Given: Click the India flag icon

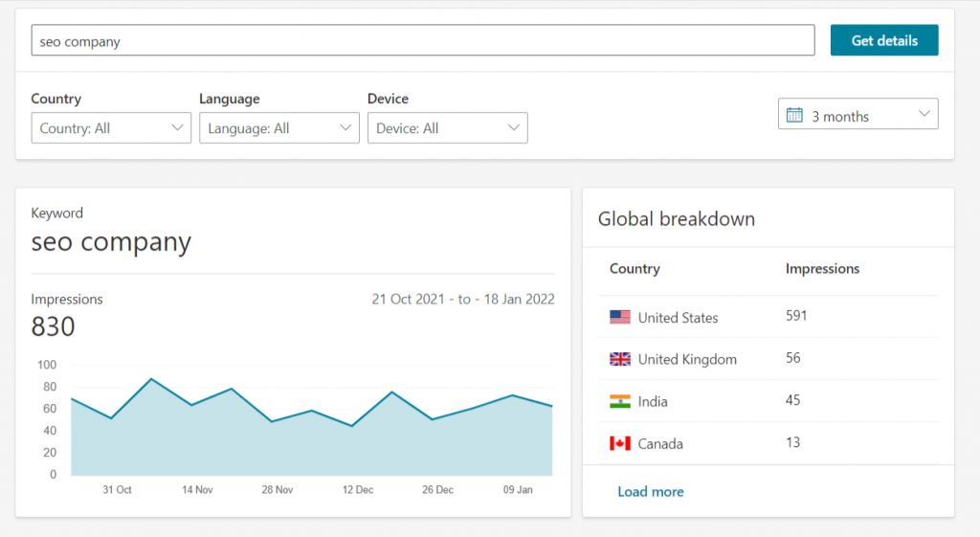Looking at the screenshot, I should pyautogui.click(x=620, y=401).
